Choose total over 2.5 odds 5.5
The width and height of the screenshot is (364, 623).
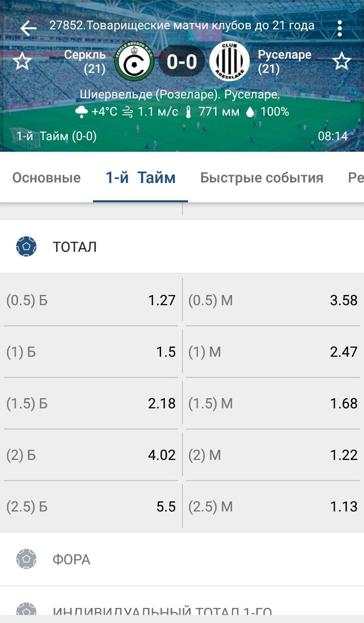[x=91, y=507]
